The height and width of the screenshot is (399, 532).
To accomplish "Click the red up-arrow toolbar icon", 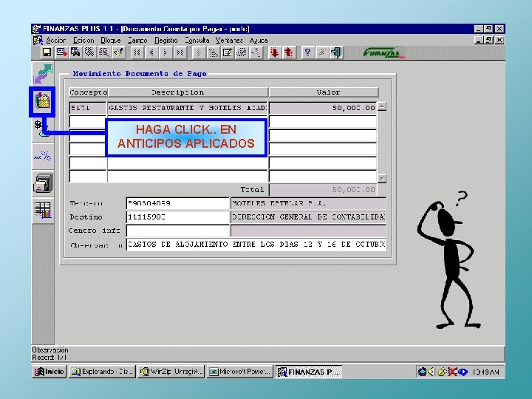I will click(x=288, y=52).
